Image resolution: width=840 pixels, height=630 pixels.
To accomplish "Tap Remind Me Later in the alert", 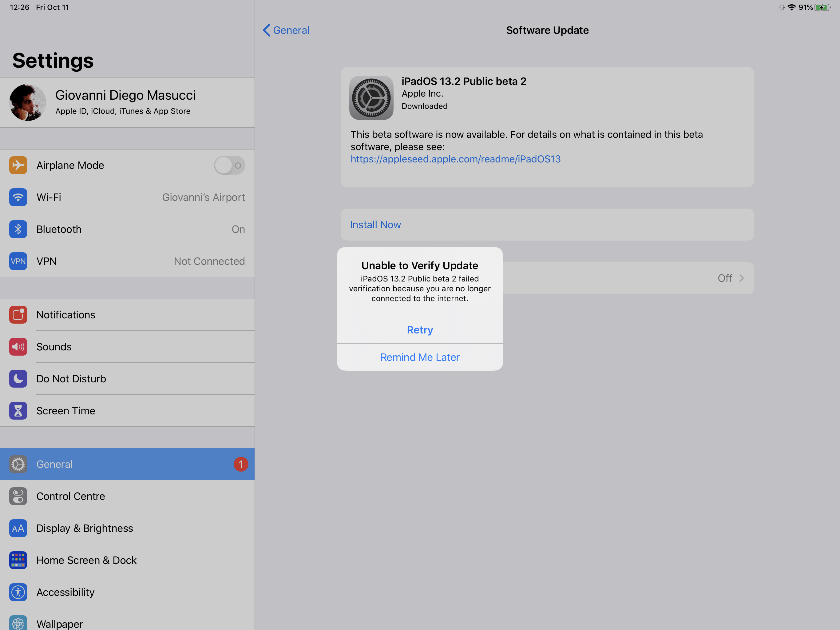I will point(420,357).
